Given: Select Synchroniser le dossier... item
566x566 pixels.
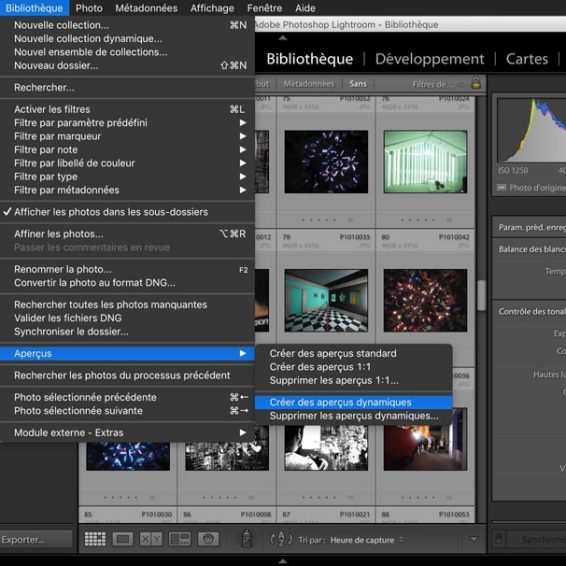Looking at the screenshot, I should [127, 331].
